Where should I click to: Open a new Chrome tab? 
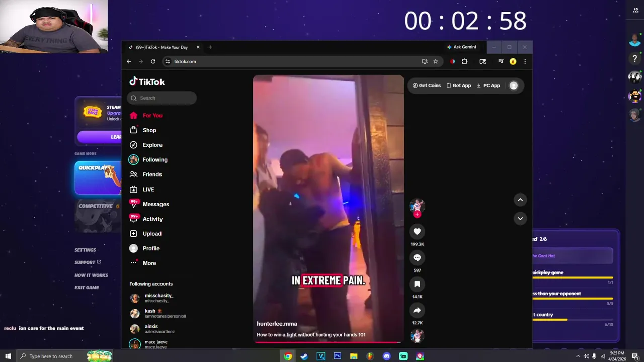[210, 47]
